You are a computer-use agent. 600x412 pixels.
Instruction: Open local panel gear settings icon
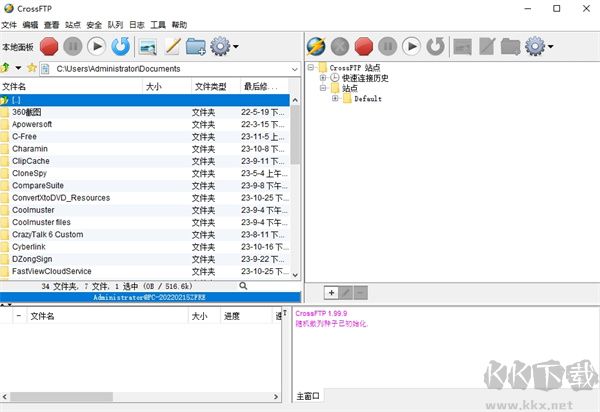(220, 46)
